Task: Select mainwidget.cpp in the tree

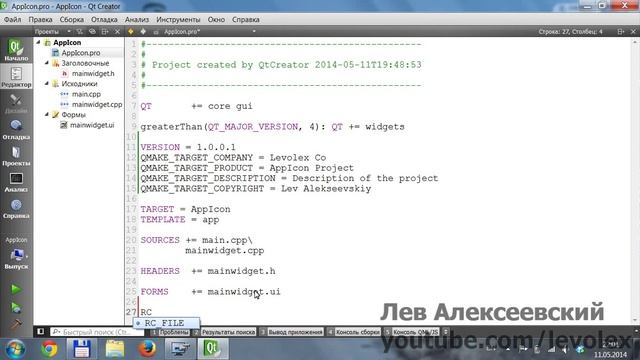Action: pos(97,104)
